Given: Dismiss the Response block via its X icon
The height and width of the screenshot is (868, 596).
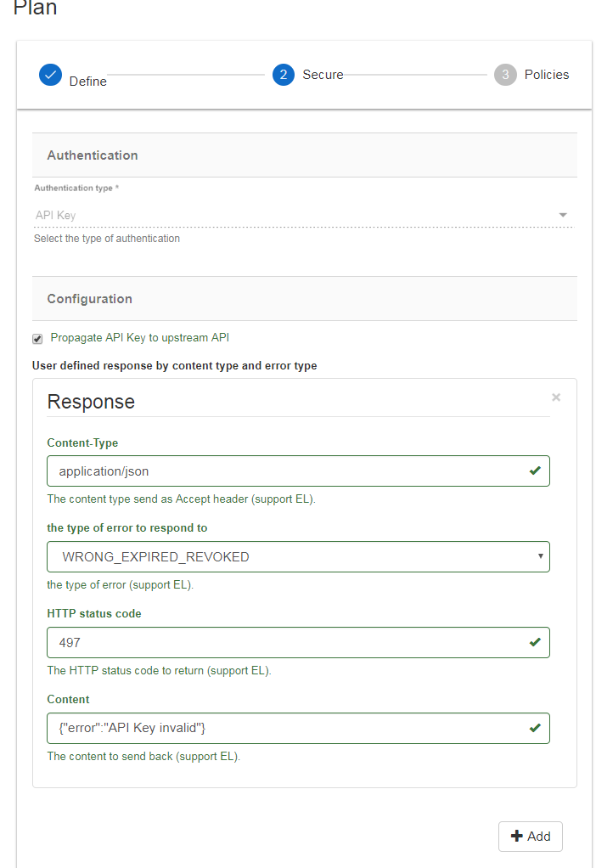Looking at the screenshot, I should click(x=555, y=397).
